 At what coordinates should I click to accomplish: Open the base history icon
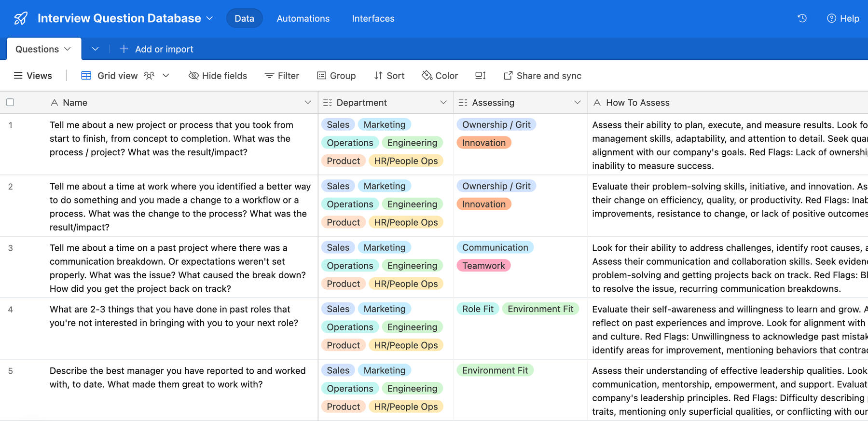coord(802,18)
